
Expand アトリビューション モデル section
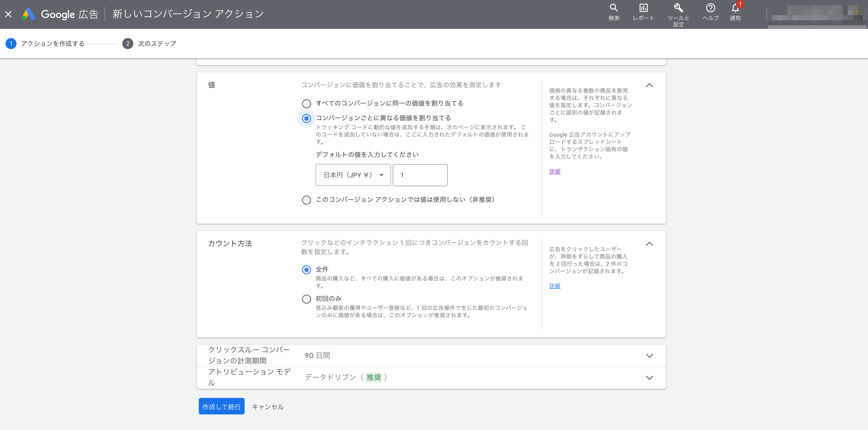pyautogui.click(x=649, y=378)
